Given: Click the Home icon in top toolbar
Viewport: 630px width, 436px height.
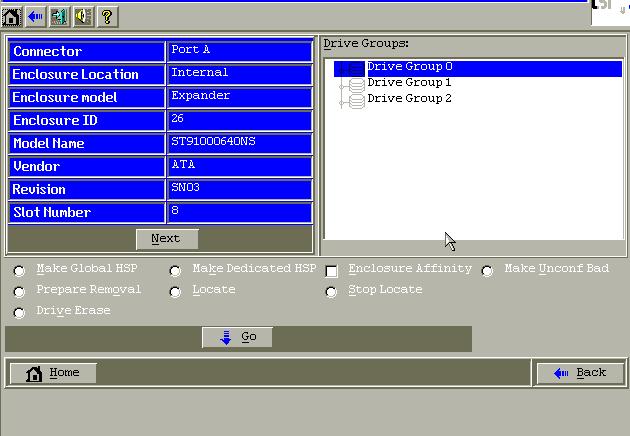Looking at the screenshot, I should (13, 16).
